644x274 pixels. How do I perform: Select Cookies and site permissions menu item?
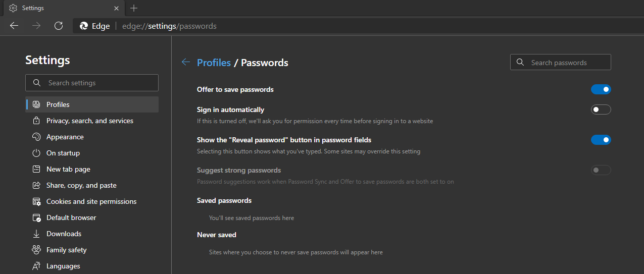click(91, 201)
